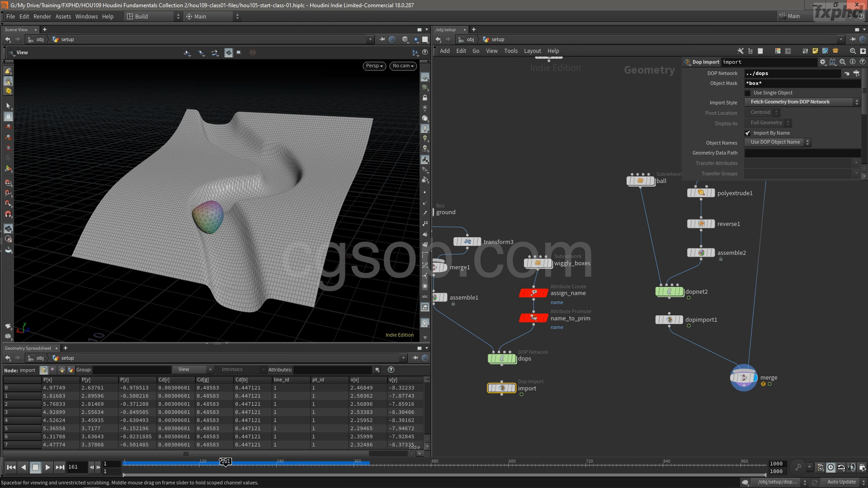This screenshot has width=868, height=488.
Task: Open the Object Names dropdown
Action: pos(778,142)
